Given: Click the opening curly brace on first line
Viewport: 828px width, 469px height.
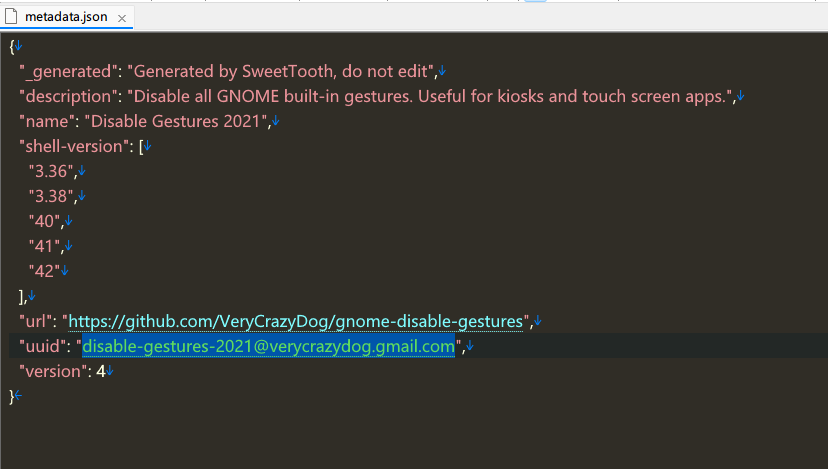Looking at the screenshot, I should click(12, 46).
